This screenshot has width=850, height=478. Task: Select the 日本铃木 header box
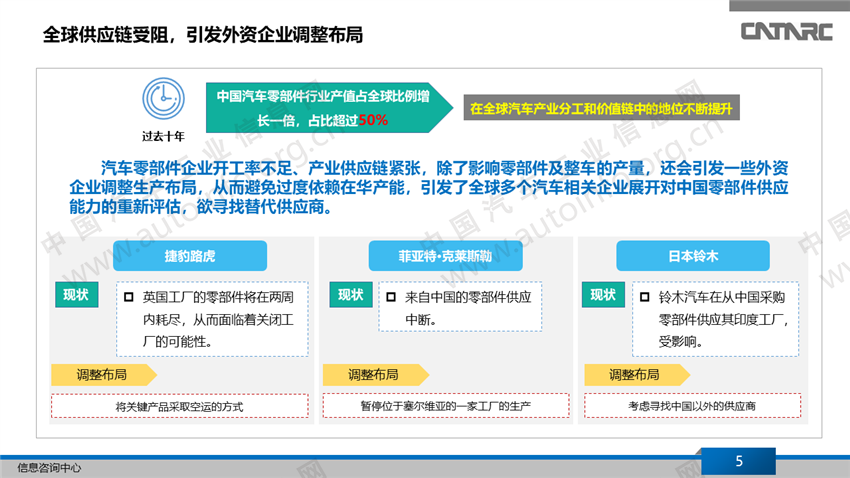[693, 256]
